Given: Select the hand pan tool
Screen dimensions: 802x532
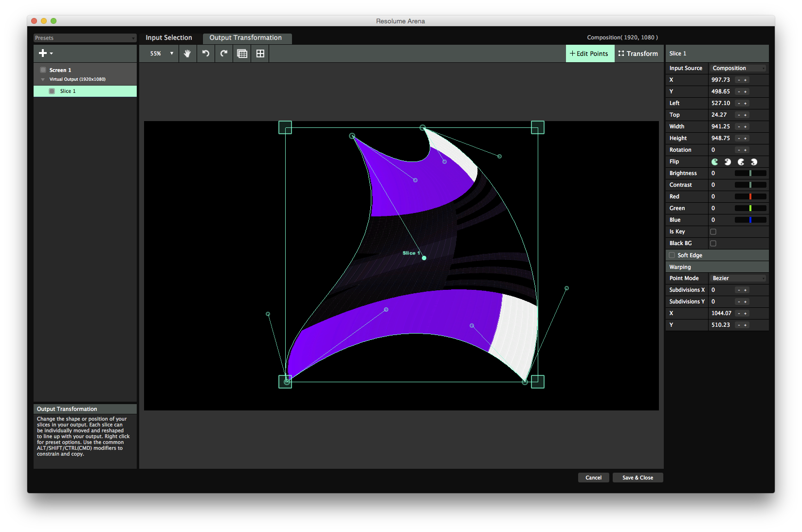Looking at the screenshot, I should tap(187, 53).
